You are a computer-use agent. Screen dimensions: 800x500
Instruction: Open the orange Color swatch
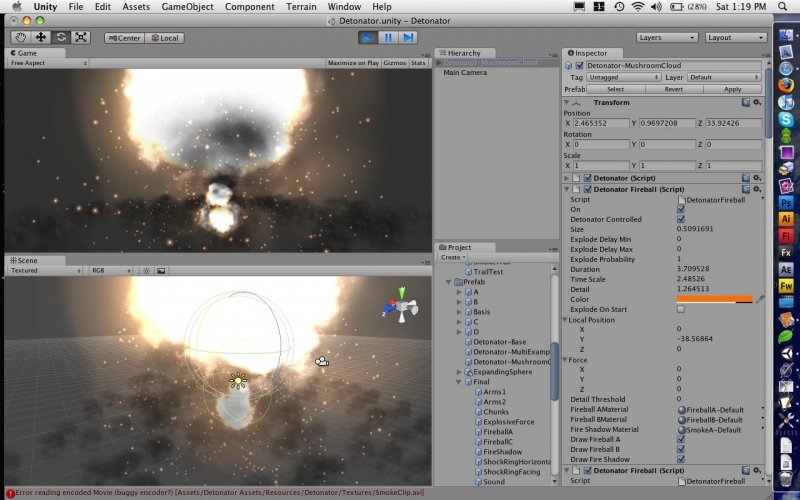(x=714, y=298)
